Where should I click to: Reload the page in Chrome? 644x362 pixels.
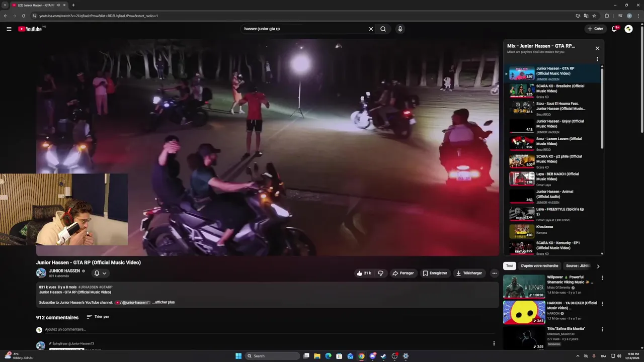pos(24,16)
